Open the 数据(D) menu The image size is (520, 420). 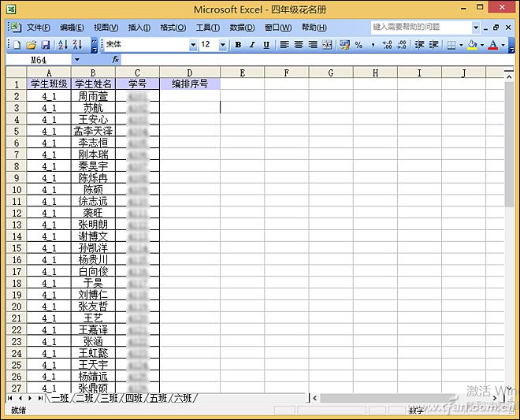pyautogui.click(x=242, y=28)
